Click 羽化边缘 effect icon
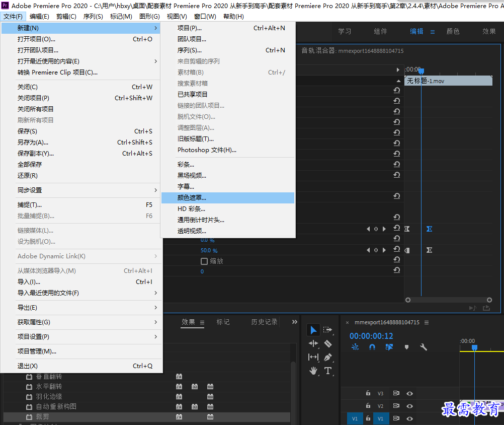The height and width of the screenshot is (425, 504). coord(29,397)
